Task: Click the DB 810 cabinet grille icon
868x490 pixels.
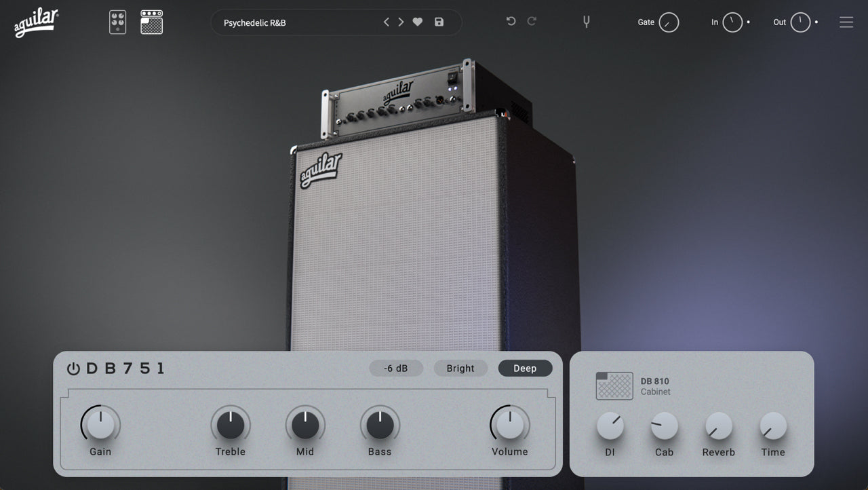Action: click(x=614, y=385)
